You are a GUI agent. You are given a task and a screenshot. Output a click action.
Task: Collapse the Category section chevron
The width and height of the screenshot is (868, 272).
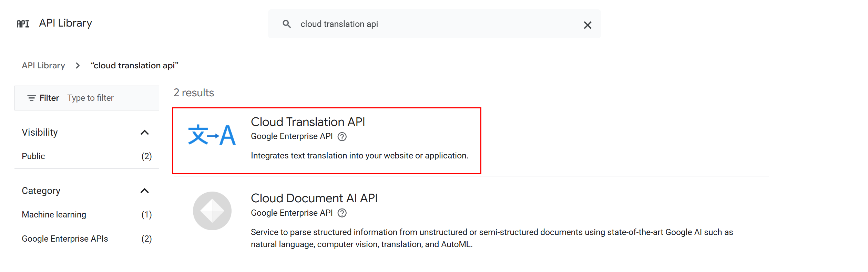(x=145, y=191)
